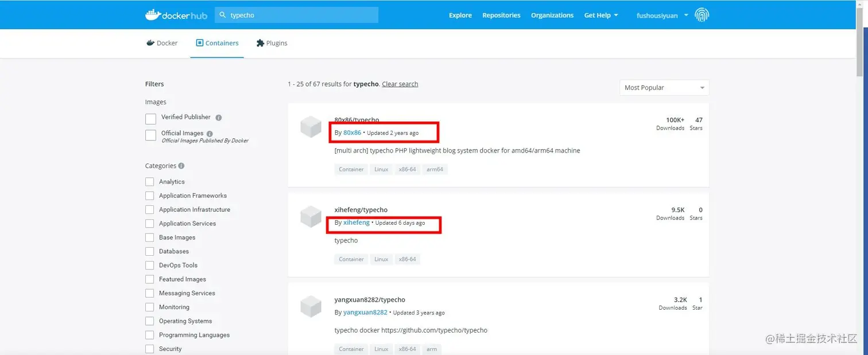Open Repositories in the top navigation
This screenshot has width=868, height=355.
click(x=501, y=15)
